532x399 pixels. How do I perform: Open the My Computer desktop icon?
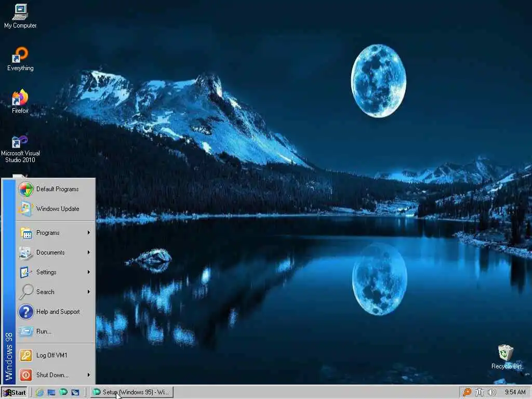point(20,16)
